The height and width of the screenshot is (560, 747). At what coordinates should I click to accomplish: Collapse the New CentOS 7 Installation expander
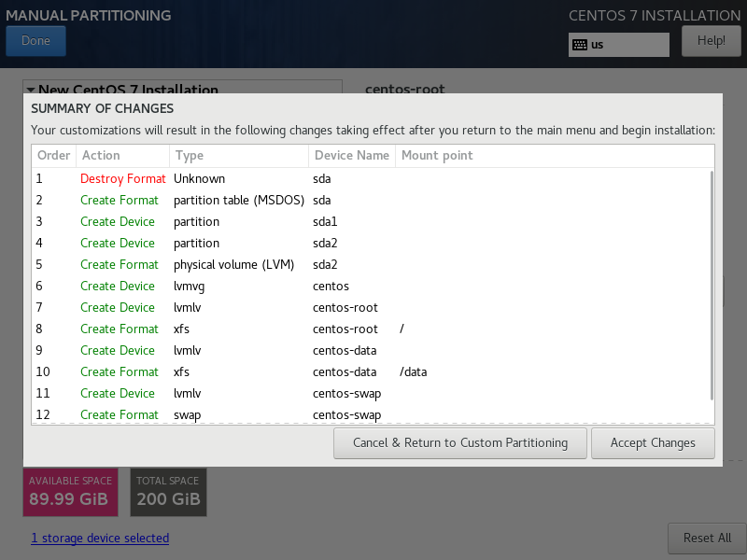(x=31, y=91)
